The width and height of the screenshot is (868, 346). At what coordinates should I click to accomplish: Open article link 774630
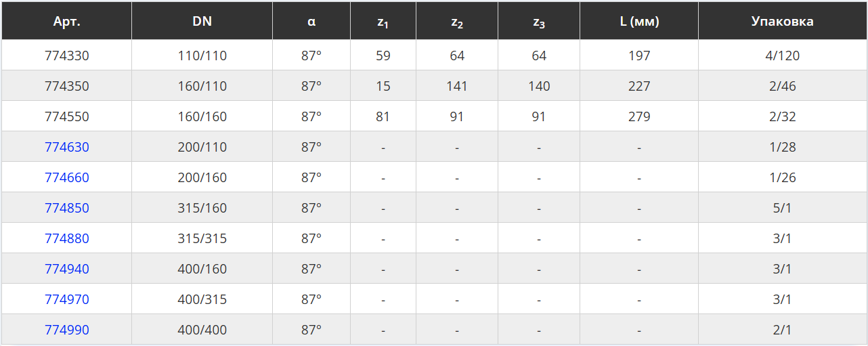[67, 147]
